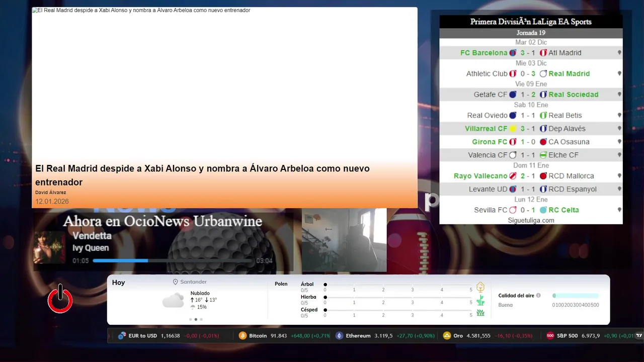Open stadium pin for Valencia vs Elche
The image size is (644, 362).
pyautogui.click(x=619, y=155)
